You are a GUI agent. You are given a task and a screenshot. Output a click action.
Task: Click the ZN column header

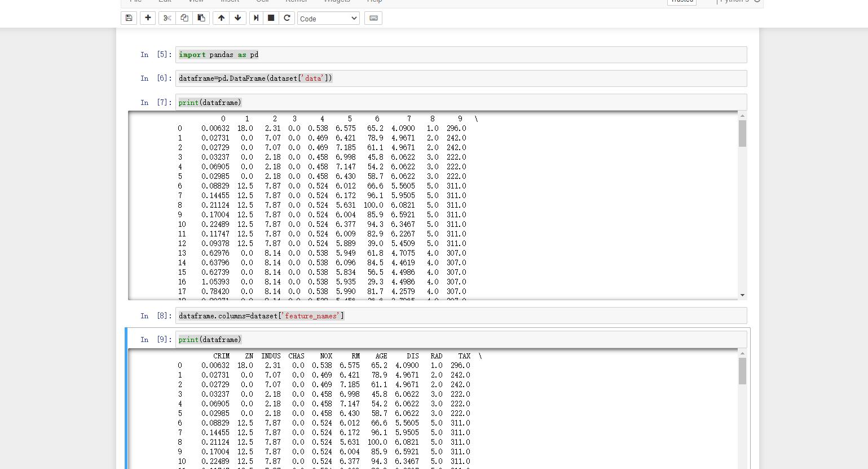pyautogui.click(x=249, y=356)
